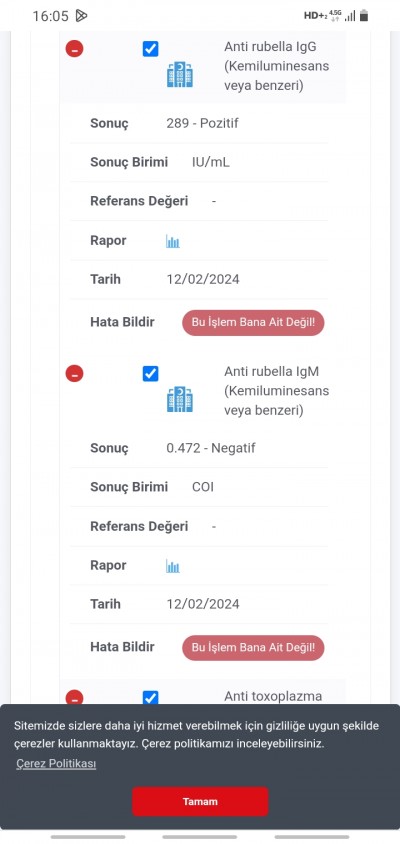The width and height of the screenshot is (400, 844).
Task: Report error on IgG with Bu İşlem Bana Ait Değil
Action: click(253, 322)
